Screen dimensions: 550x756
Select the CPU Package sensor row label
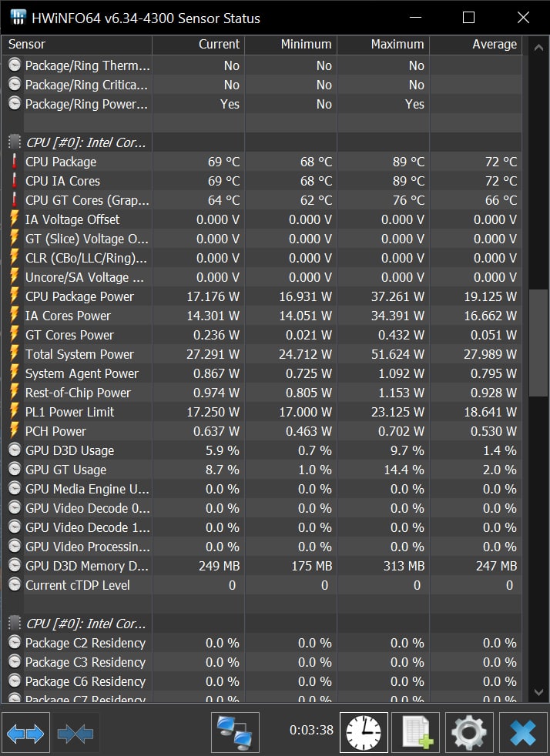tap(61, 162)
